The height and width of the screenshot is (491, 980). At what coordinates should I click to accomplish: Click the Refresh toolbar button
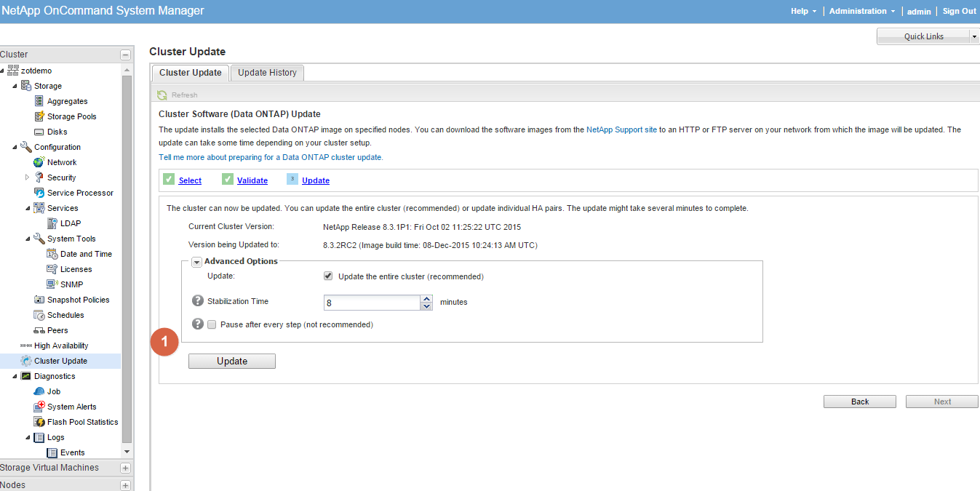click(178, 95)
